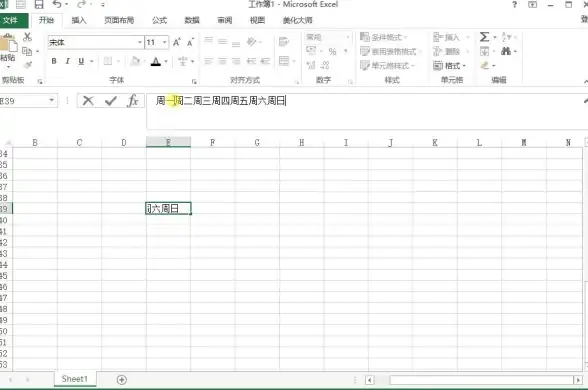
Task: Click the Decrease Decimal icon
Action: pyautogui.click(x=325, y=65)
